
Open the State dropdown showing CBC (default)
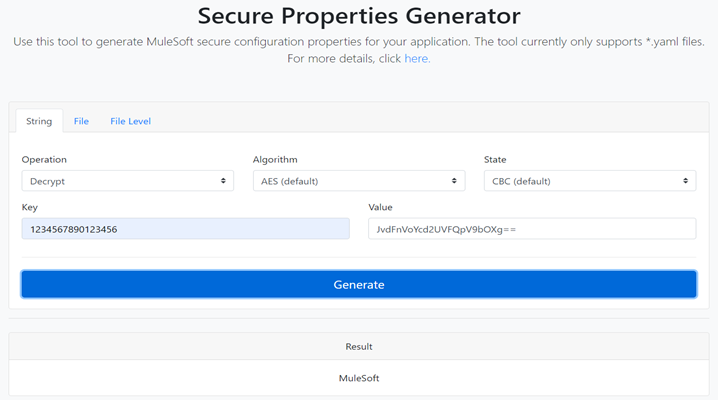[x=589, y=181]
